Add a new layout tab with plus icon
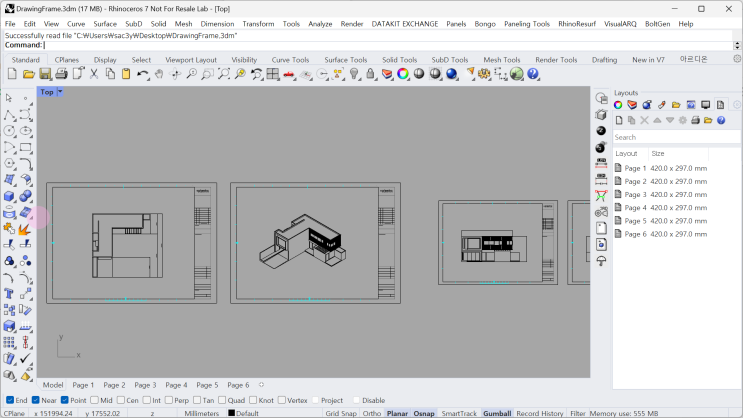The width and height of the screenshot is (743, 418). 261,385
